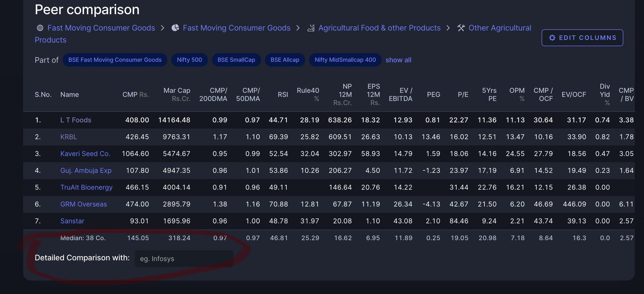Click the gear icon in Edit Columns
The image size is (644, 294).
tap(552, 38)
